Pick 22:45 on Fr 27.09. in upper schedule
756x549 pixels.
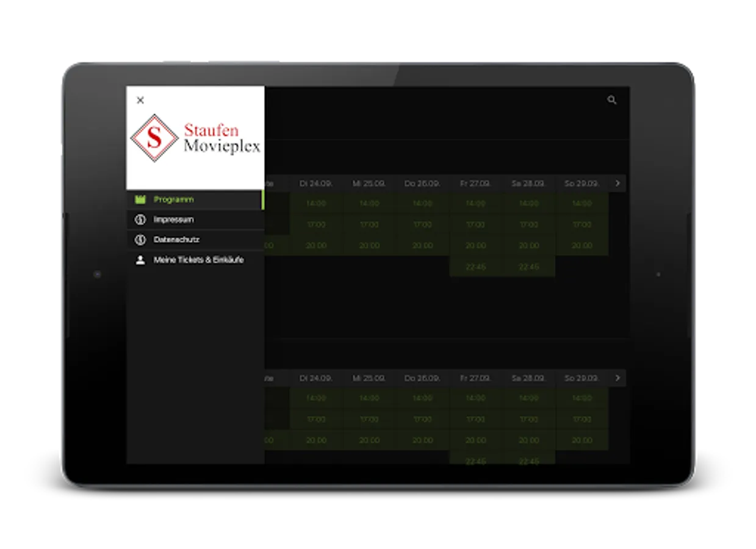[x=475, y=267]
